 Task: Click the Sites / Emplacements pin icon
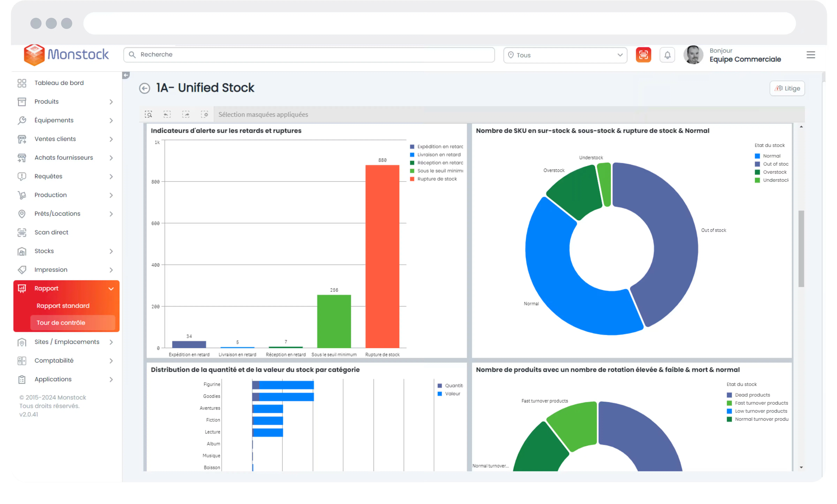coord(22,342)
